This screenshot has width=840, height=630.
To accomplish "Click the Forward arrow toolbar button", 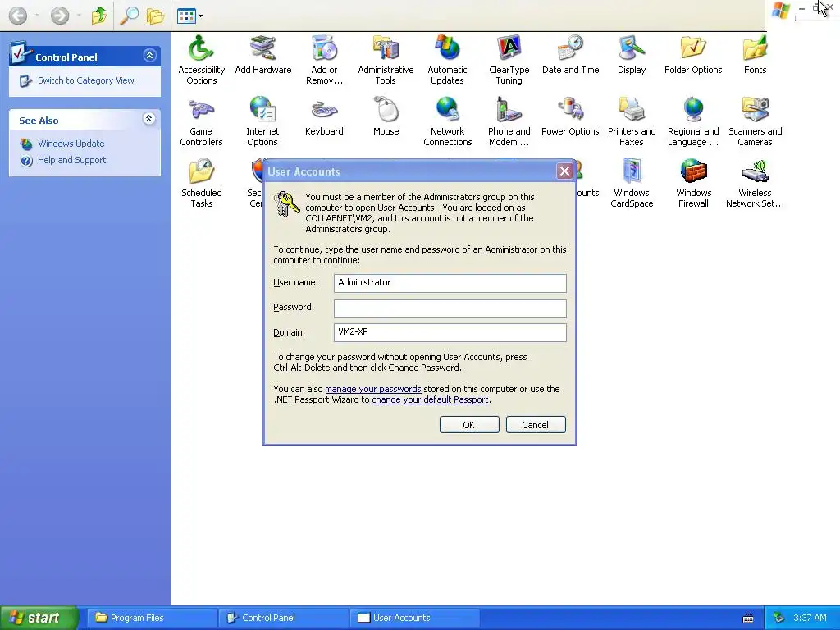I will tap(59, 16).
